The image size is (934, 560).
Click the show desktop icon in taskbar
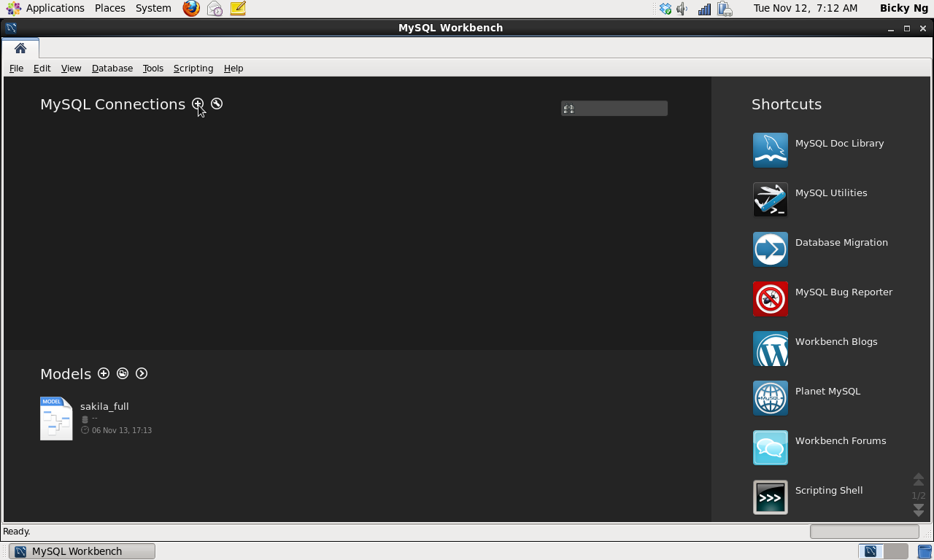[x=925, y=551]
